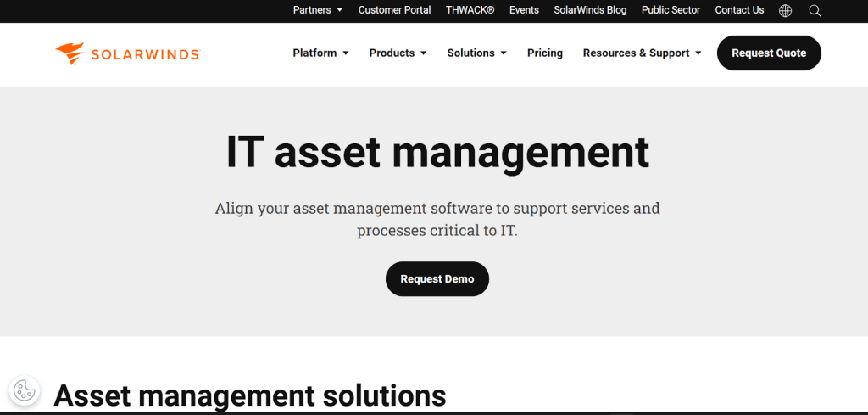Open the cookie preferences icon
The height and width of the screenshot is (415, 868).
coord(25,390)
